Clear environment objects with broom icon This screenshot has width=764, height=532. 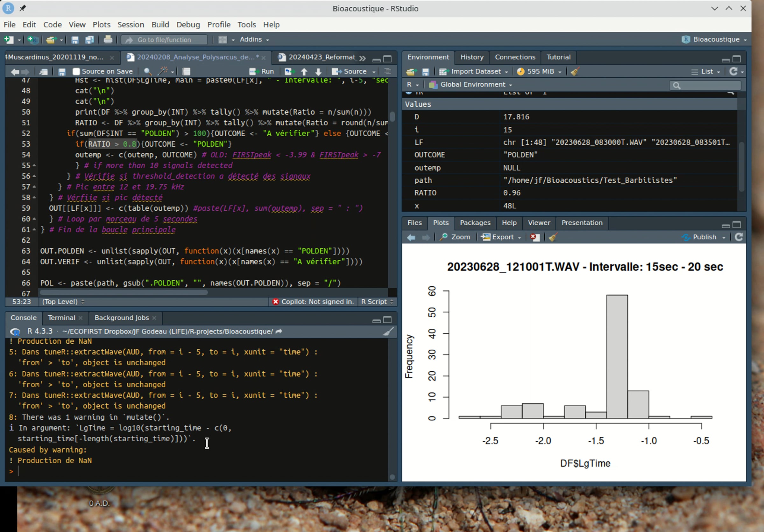tap(575, 72)
